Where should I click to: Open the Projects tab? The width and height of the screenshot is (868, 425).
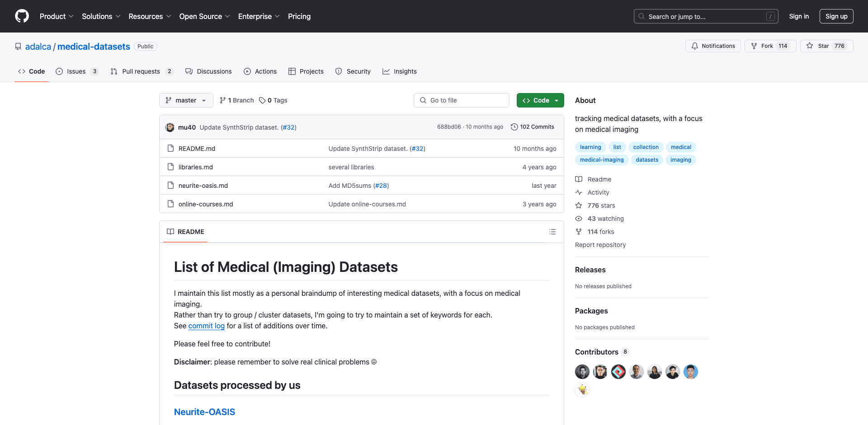(x=306, y=71)
